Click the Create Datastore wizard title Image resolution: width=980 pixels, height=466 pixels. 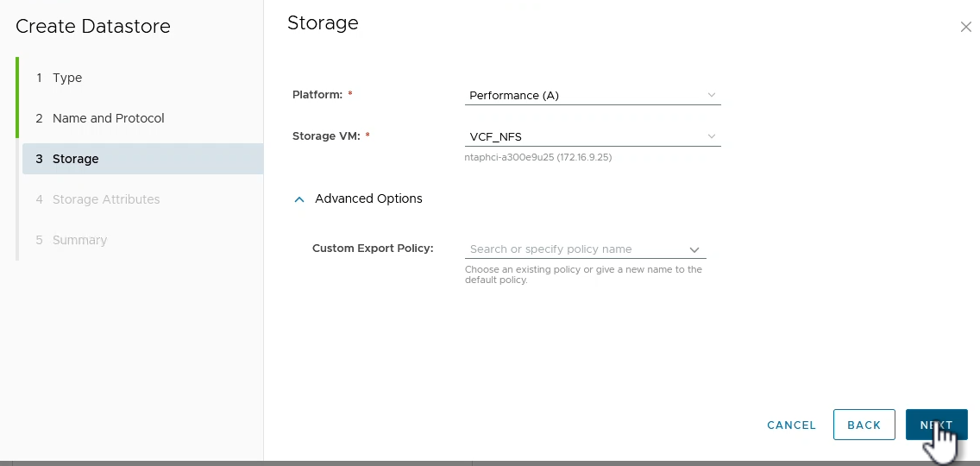[93, 27]
